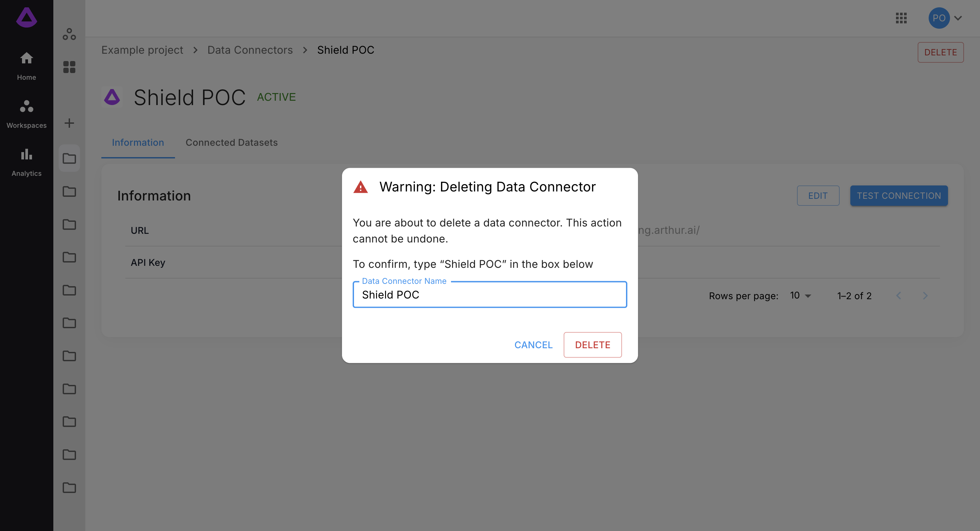Confirm with the dialog DELETE button
This screenshot has height=531, width=980.
click(592, 345)
